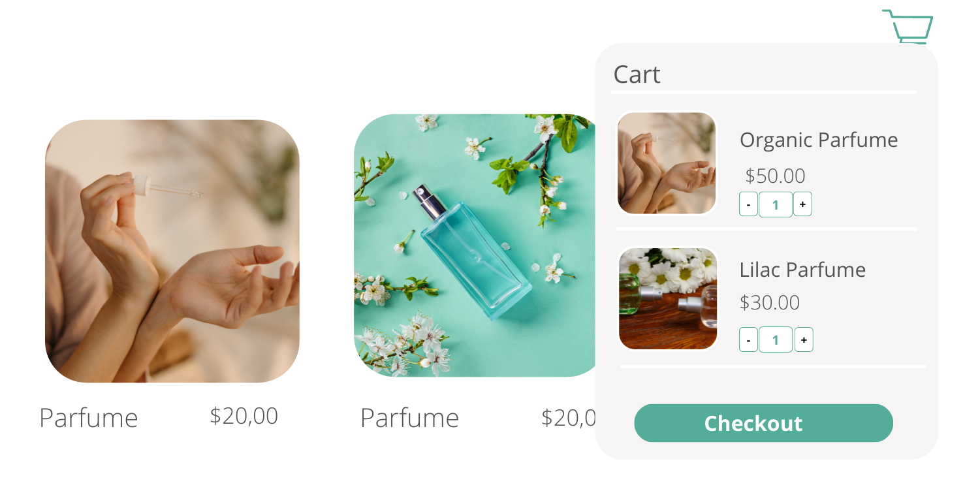View the hand dropper perfume product image
Screen dimensions: 980x489
tap(172, 251)
